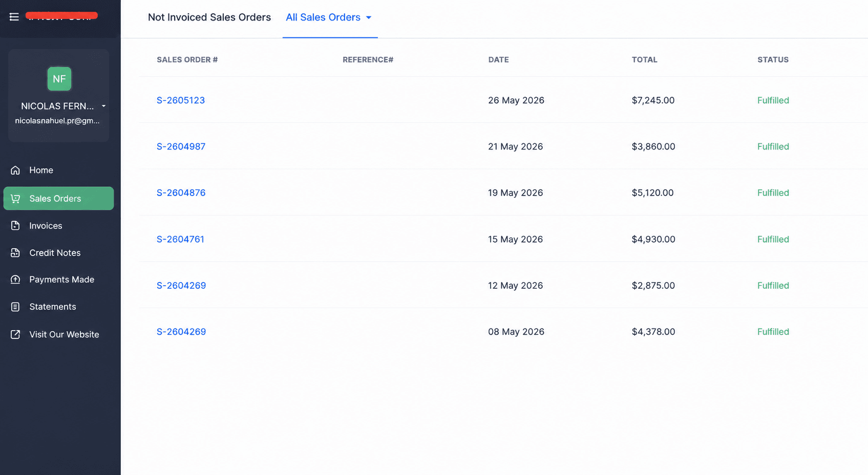Open Sales Orders in sidebar
Screen dimensions: 868x475
[58, 199]
